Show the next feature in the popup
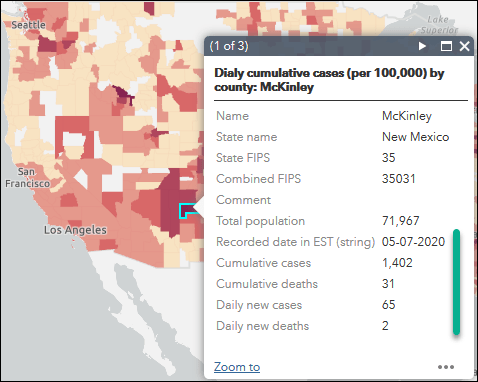The width and height of the screenshot is (478, 382). pos(422,46)
